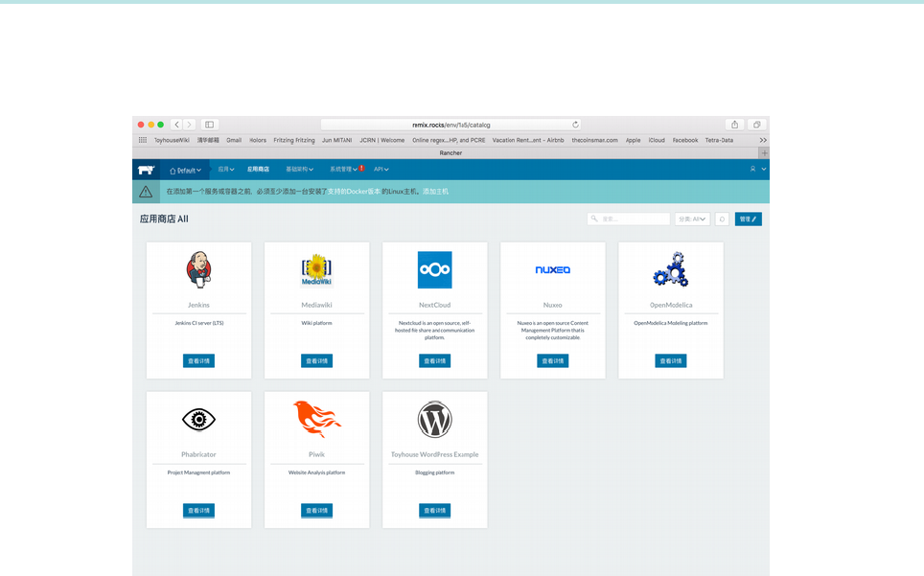Image resolution: width=924 pixels, height=576 pixels.
Task: View details of Piwik
Action: coord(316,511)
